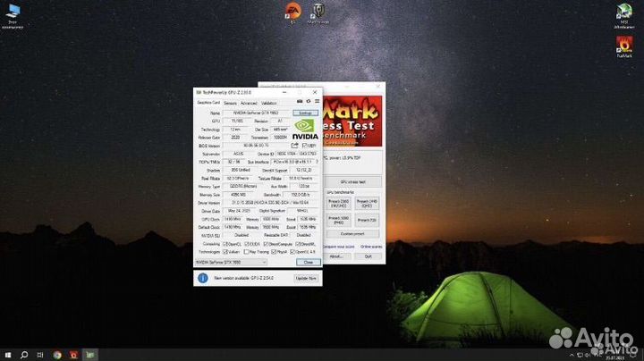Open FurMark About dialog
The height and width of the screenshot is (361, 644).
[x=336, y=256]
